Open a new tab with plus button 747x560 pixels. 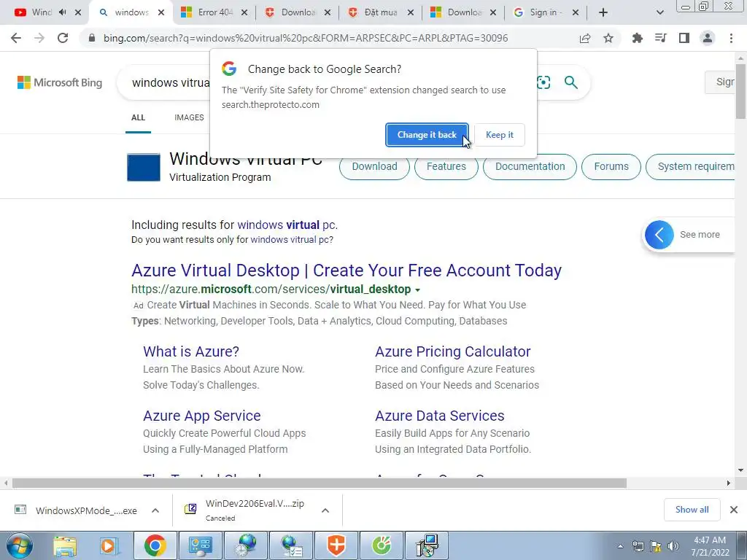tap(603, 12)
